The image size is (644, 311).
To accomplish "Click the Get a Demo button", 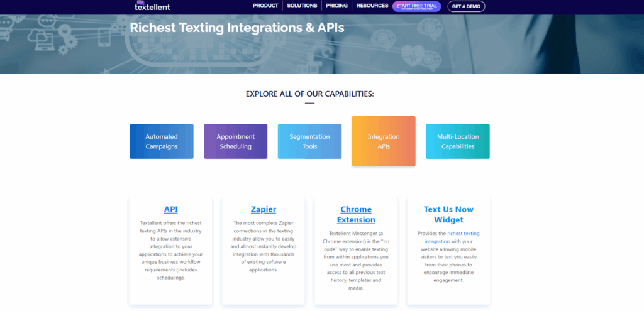I will point(466,6).
